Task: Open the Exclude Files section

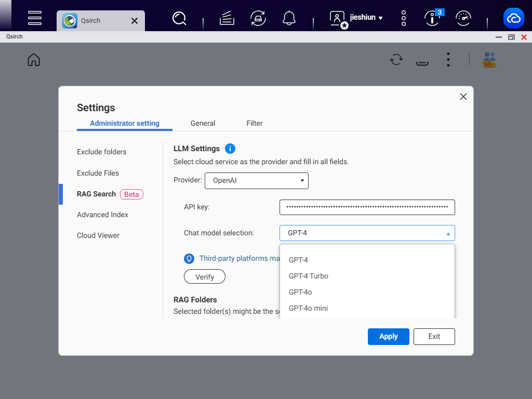Action: tap(98, 173)
